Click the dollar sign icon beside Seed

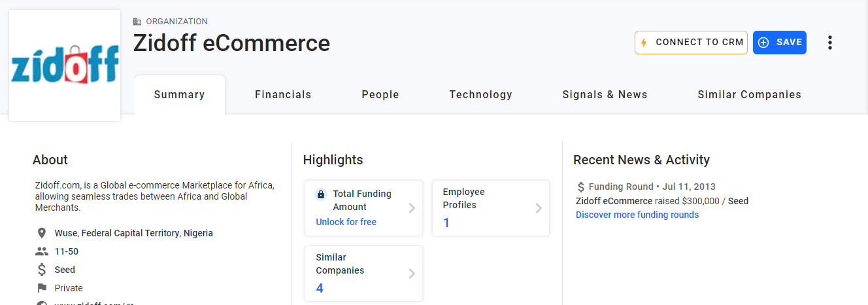[42, 270]
